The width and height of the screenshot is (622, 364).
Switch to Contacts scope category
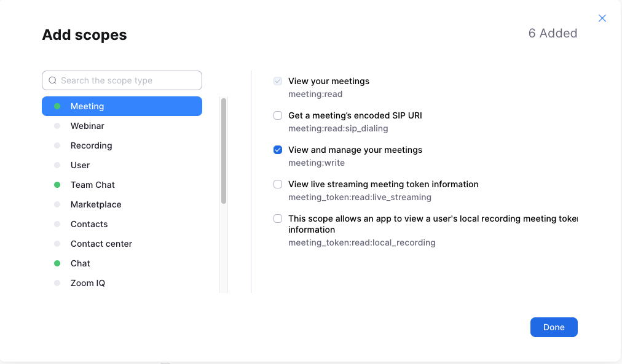coord(89,224)
